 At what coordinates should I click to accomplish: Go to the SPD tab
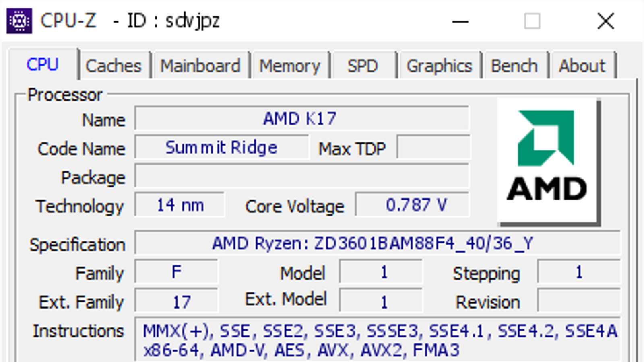pyautogui.click(x=363, y=66)
